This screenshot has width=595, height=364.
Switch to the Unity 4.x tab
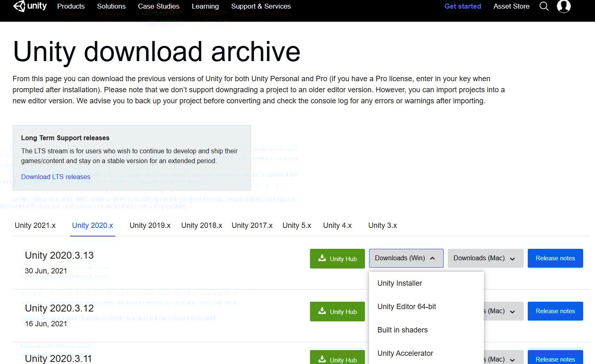pyautogui.click(x=337, y=225)
